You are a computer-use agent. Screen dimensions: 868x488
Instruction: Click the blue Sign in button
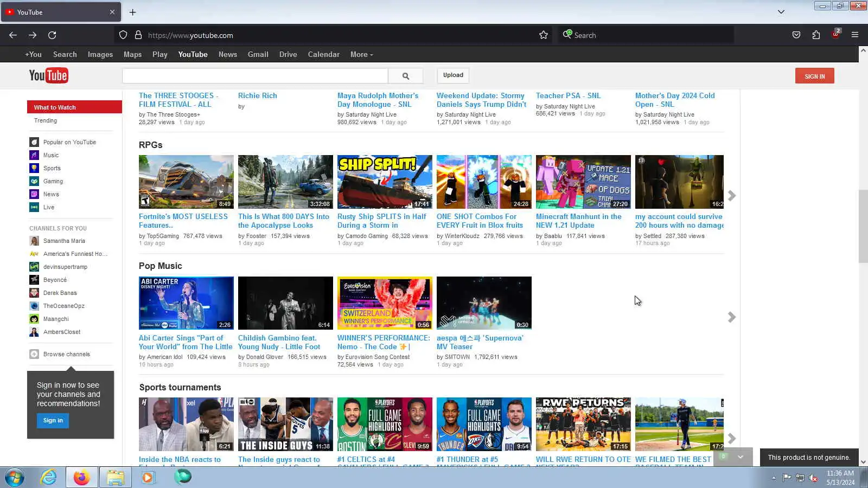53,420
